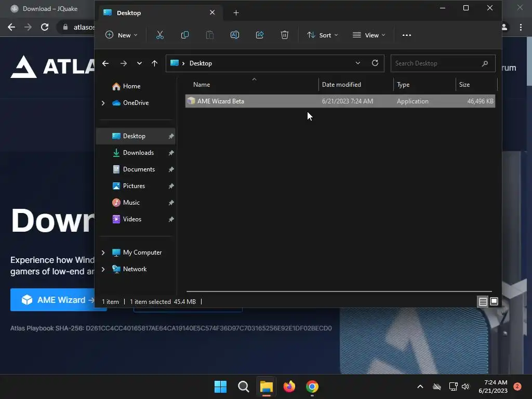Click the Paste clipboard icon in toolbar
Viewport: 532px width, 399px height.
(x=210, y=35)
